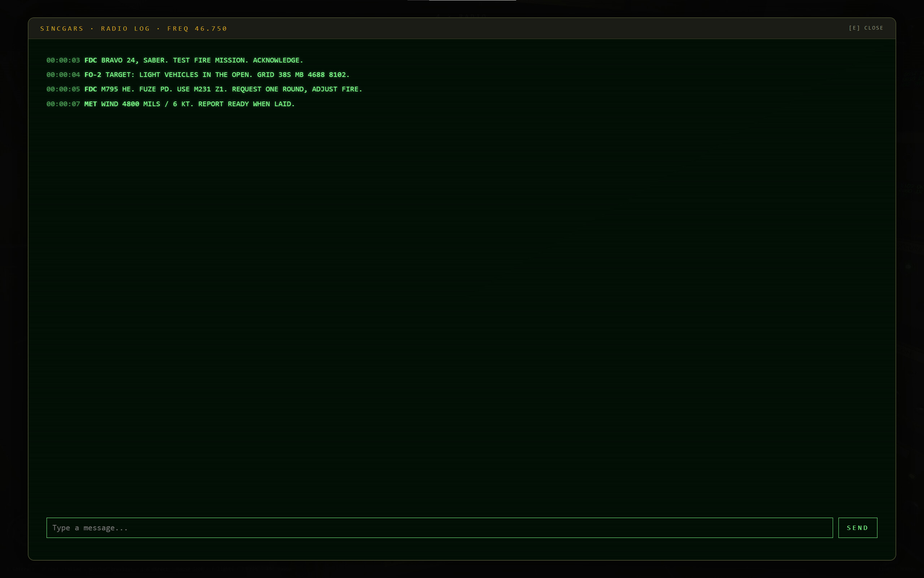Click the grid reference '38S MB 4688 8102'
Image resolution: width=924 pixels, height=578 pixels.
point(312,74)
